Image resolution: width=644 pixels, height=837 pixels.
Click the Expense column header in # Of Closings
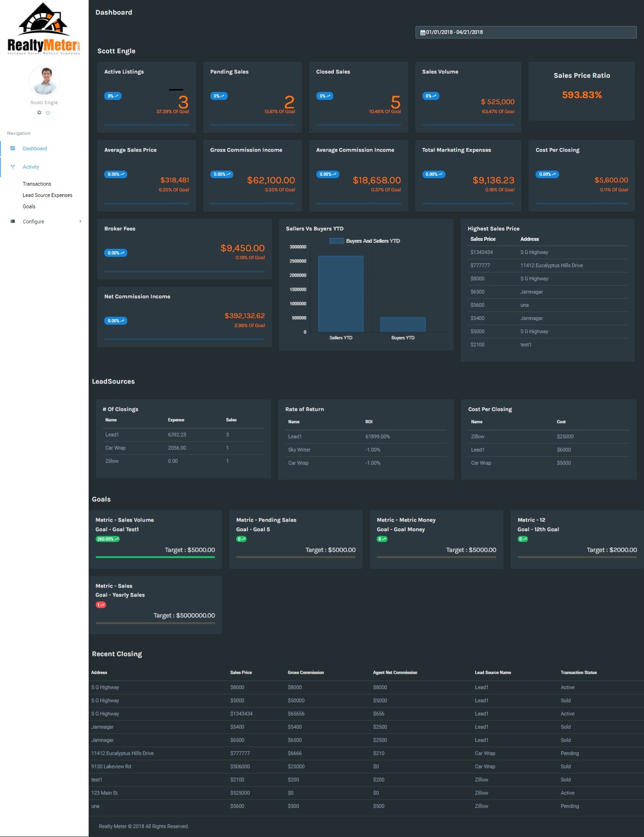point(176,420)
